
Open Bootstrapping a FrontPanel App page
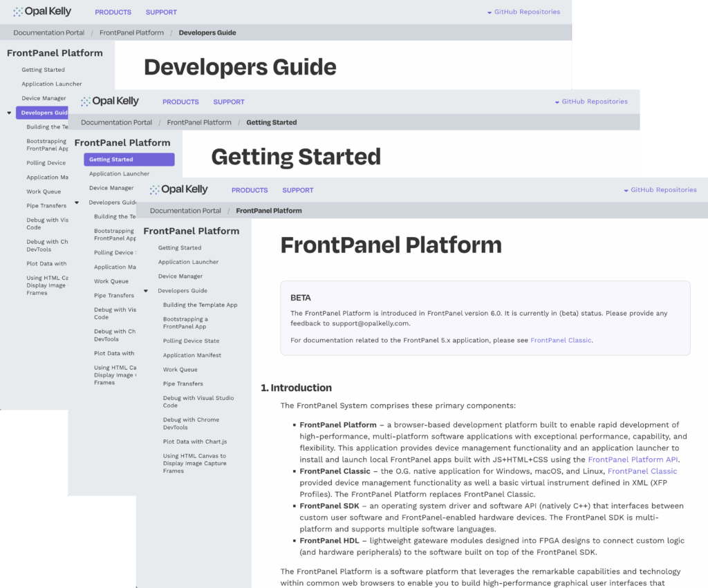point(185,323)
